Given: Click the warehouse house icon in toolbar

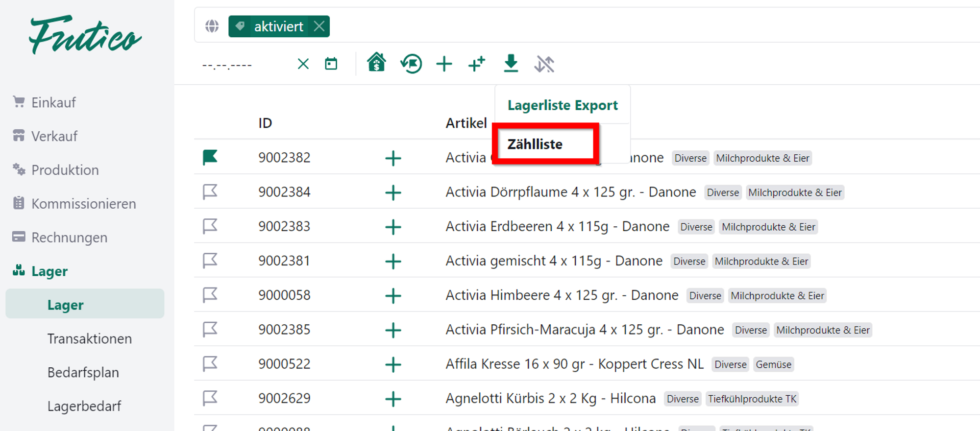Looking at the screenshot, I should 376,63.
